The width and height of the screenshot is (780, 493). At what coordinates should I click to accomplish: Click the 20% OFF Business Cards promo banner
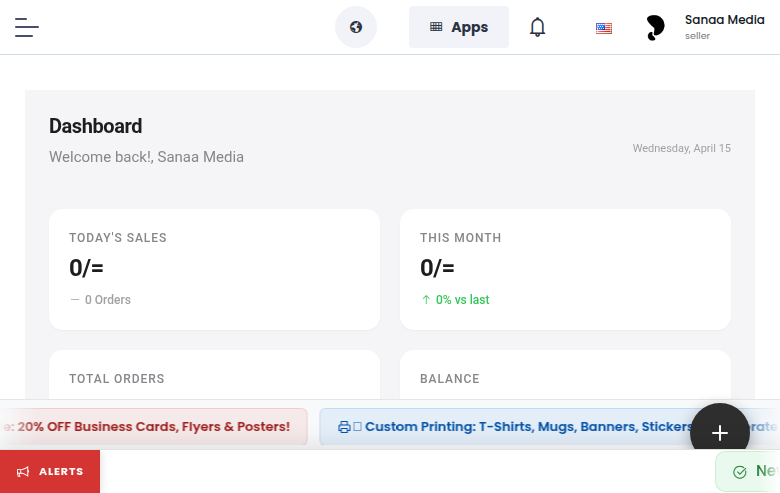[153, 427]
